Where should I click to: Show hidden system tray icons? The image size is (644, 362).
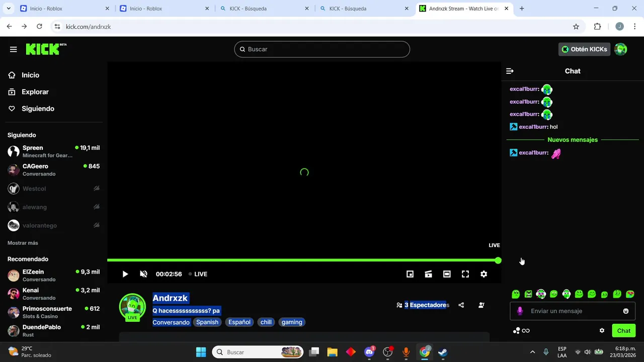(x=532, y=352)
